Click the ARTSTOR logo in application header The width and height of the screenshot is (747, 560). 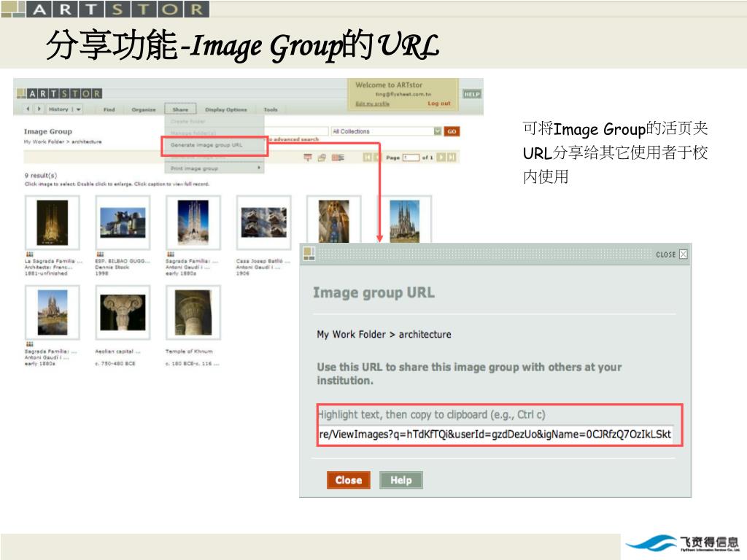tap(59, 93)
